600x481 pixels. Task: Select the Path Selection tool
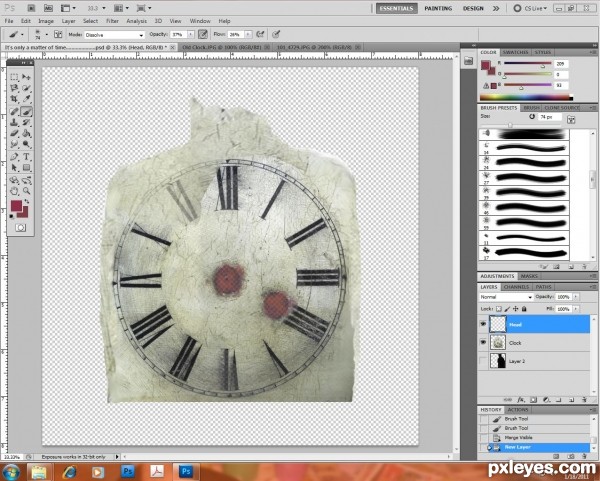point(14,168)
